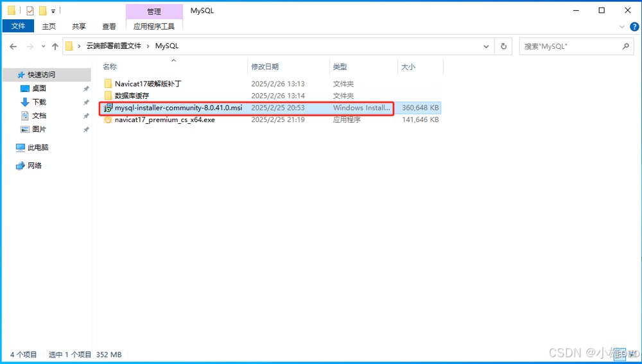Select 此电脑 in the navigation pane
Viewport: 642px width, 364px height.
coord(38,147)
